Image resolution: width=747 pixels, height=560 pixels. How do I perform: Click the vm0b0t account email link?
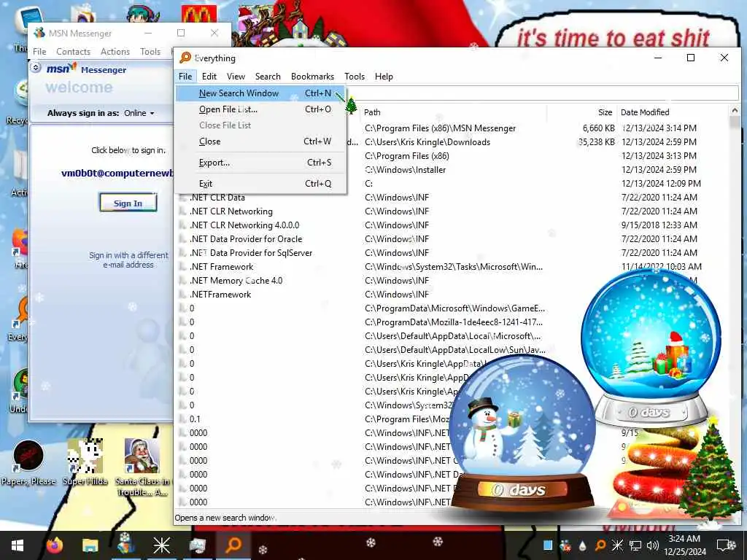(117, 174)
